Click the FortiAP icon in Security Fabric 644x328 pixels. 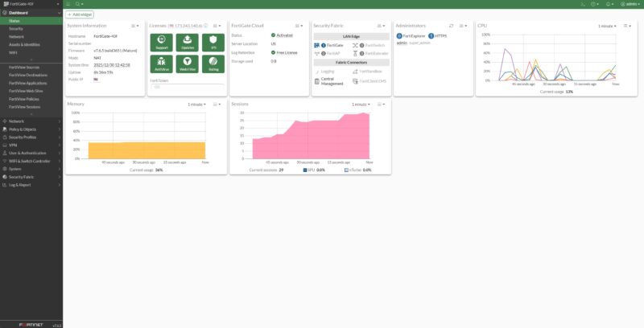[x=316, y=53]
